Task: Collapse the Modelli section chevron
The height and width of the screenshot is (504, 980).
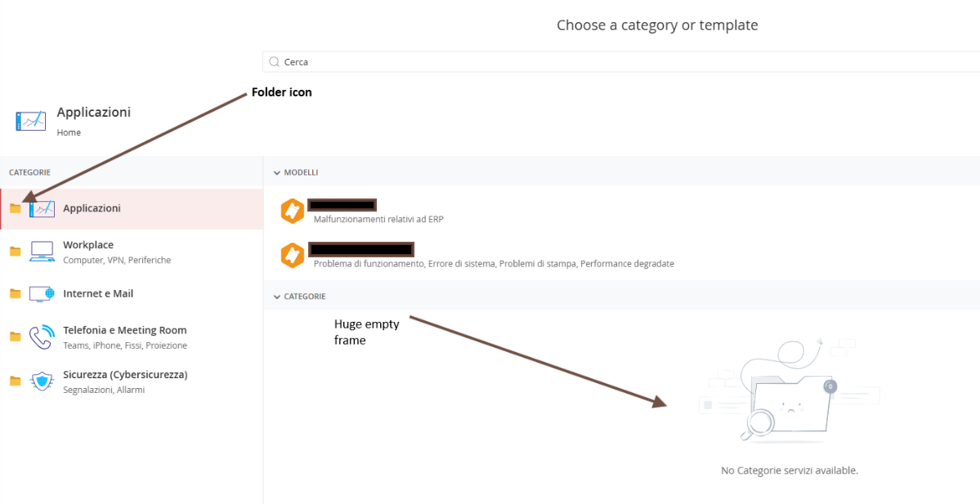Action: pos(277,173)
